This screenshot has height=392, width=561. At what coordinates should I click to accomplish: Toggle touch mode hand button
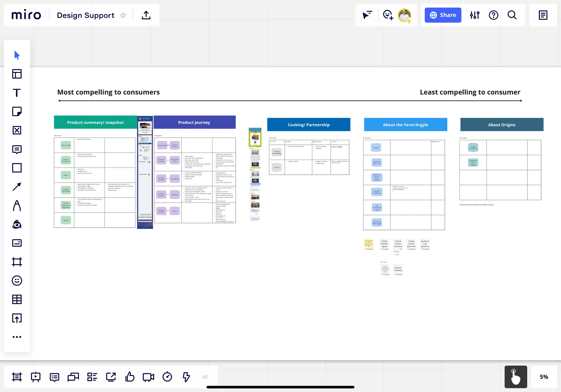coord(516,377)
